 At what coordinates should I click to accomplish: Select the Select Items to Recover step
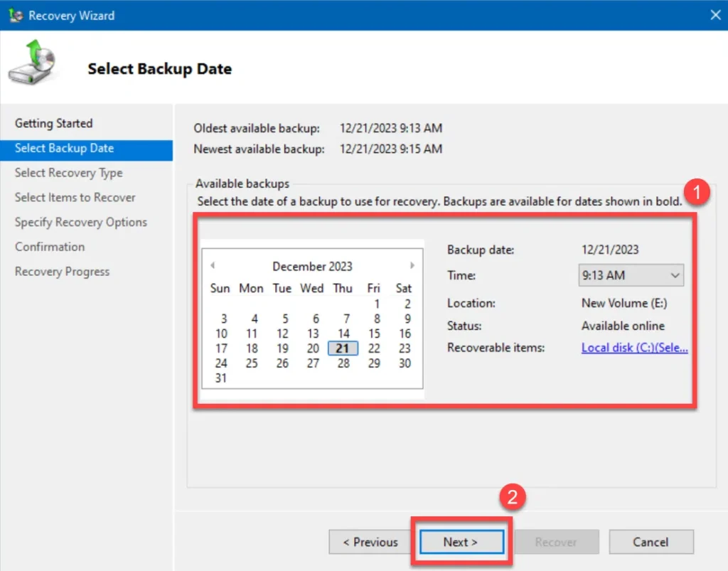[x=75, y=197]
